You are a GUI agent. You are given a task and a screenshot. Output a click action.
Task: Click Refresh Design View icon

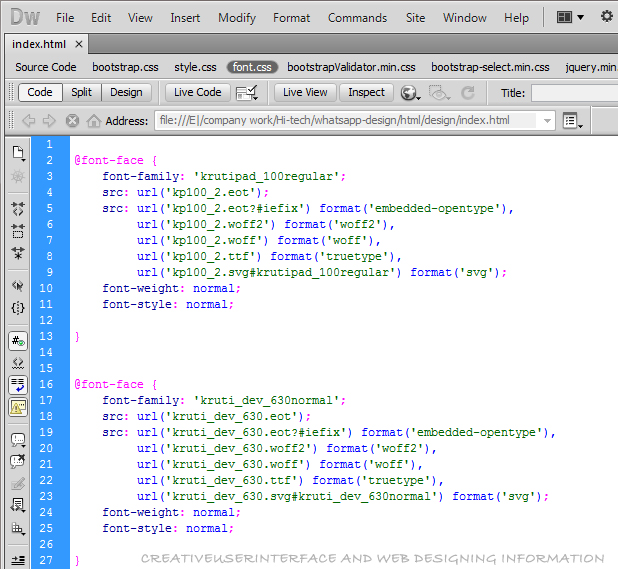(468, 93)
